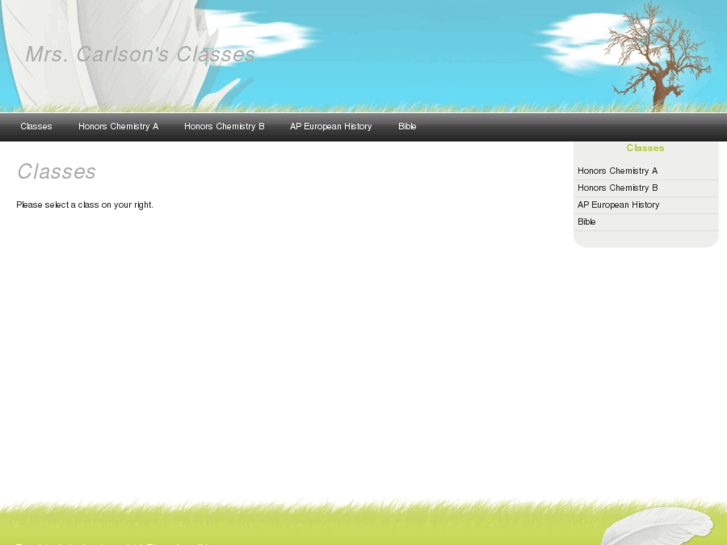The height and width of the screenshot is (545, 727).
Task: Click the green Classes sidebar heading
Action: (x=645, y=148)
